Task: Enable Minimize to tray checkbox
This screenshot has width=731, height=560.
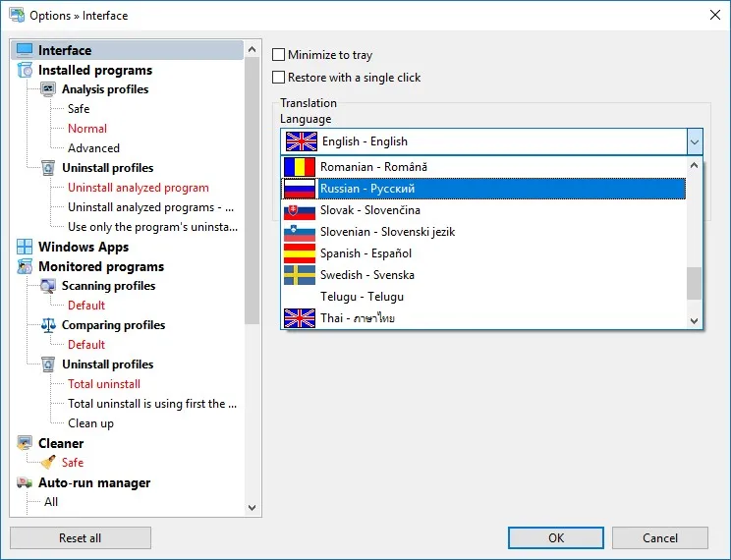Action: click(278, 55)
